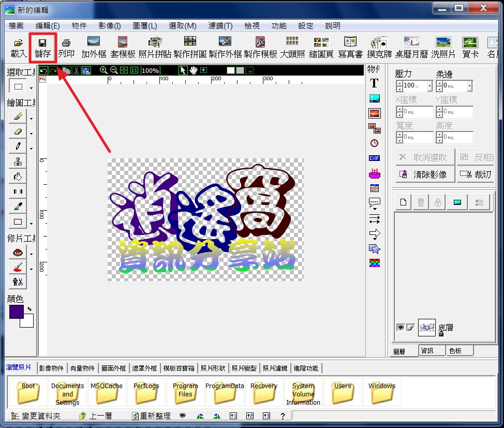Click the 清除影像 clear image button

(x=425, y=174)
